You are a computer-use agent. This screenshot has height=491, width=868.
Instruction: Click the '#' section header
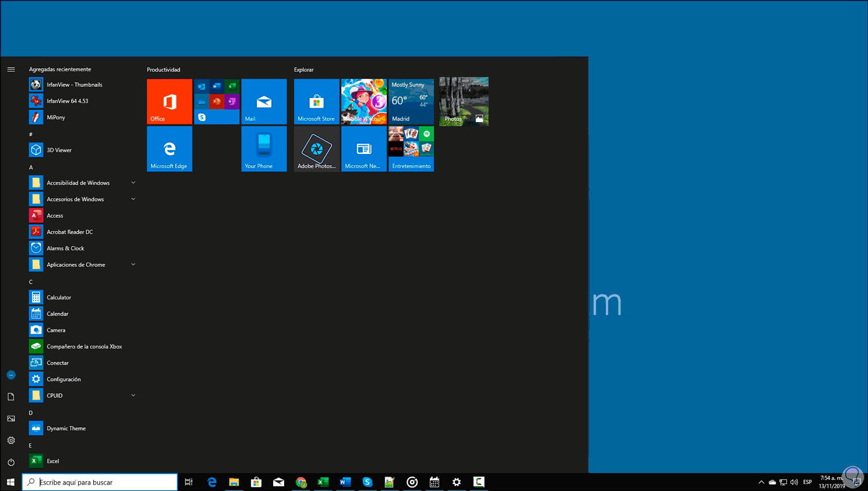coord(31,134)
